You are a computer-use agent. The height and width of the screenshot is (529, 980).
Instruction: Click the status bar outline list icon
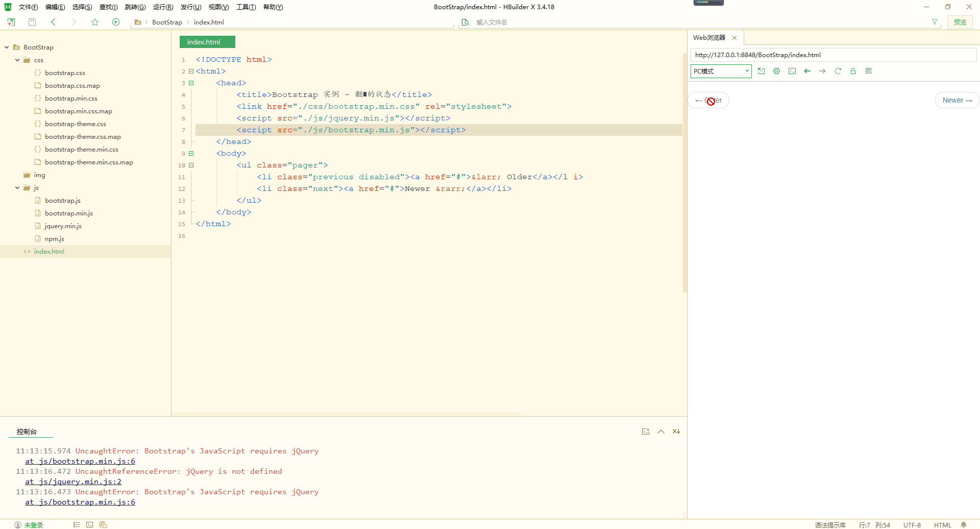(x=77, y=524)
